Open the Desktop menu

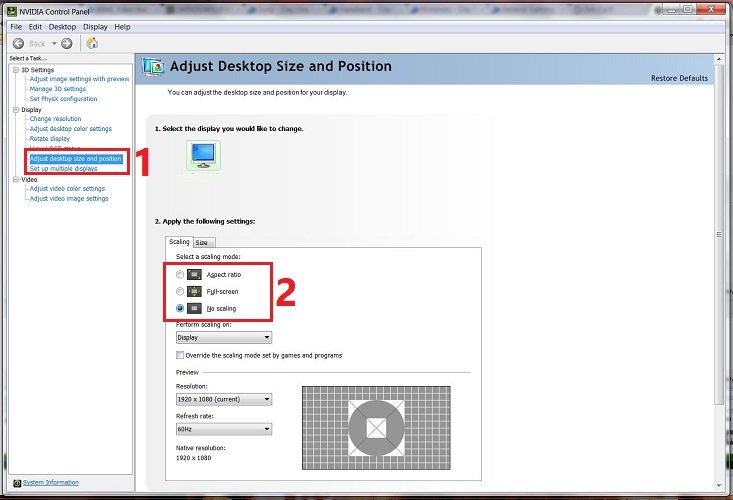62,27
